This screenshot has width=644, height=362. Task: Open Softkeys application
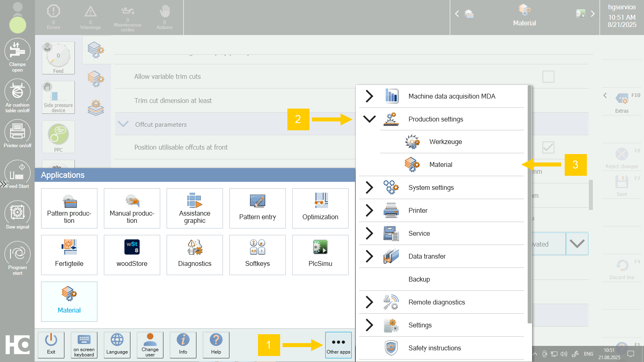pos(258,255)
